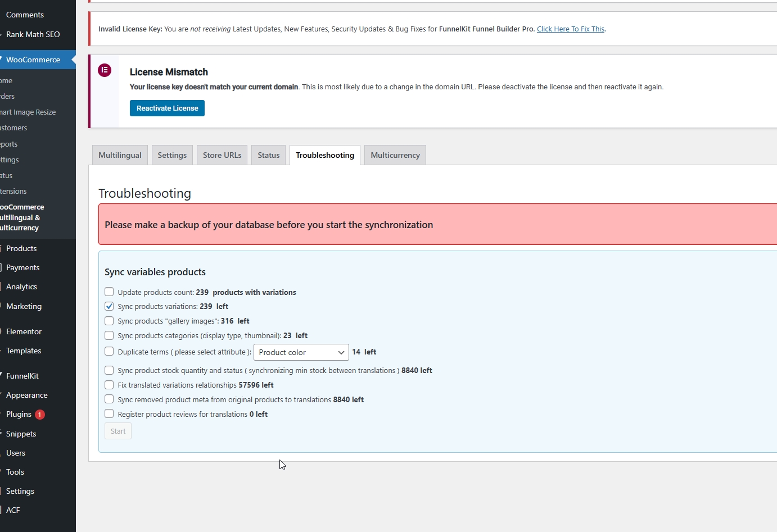This screenshot has width=777, height=532.
Task: Click the Sync variables products heading
Action: 155,272
